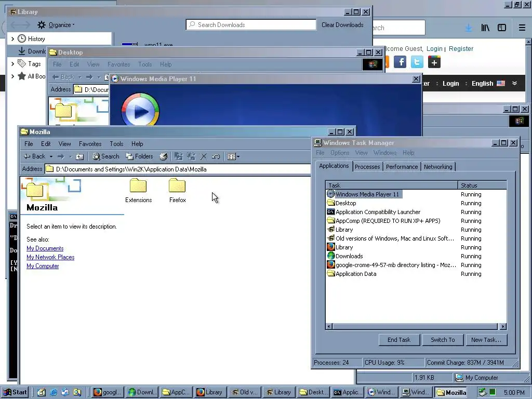Click the Firefox library bookshelf icon
This screenshot has width=532, height=399.
pos(485,28)
